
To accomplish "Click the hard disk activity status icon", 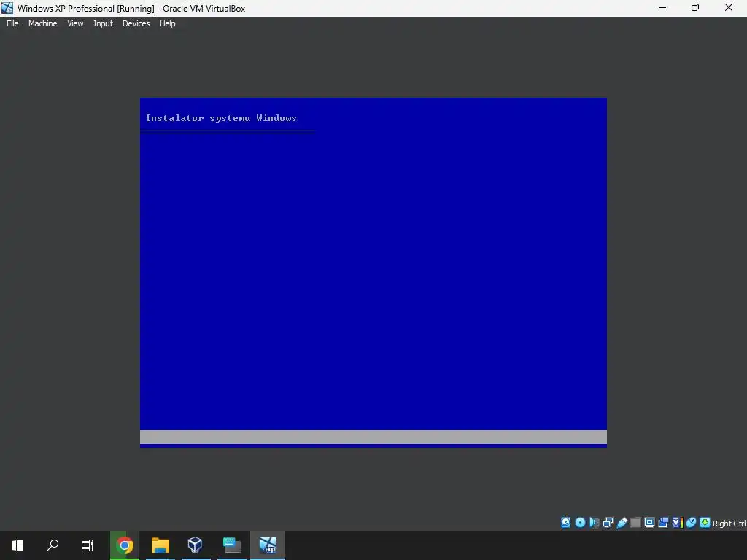I will [x=565, y=522].
